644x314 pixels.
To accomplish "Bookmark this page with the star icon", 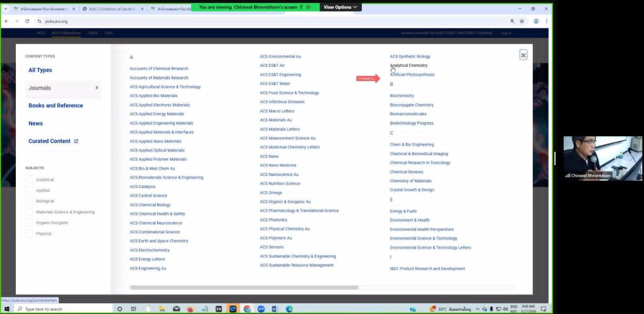I will click(x=522, y=21).
